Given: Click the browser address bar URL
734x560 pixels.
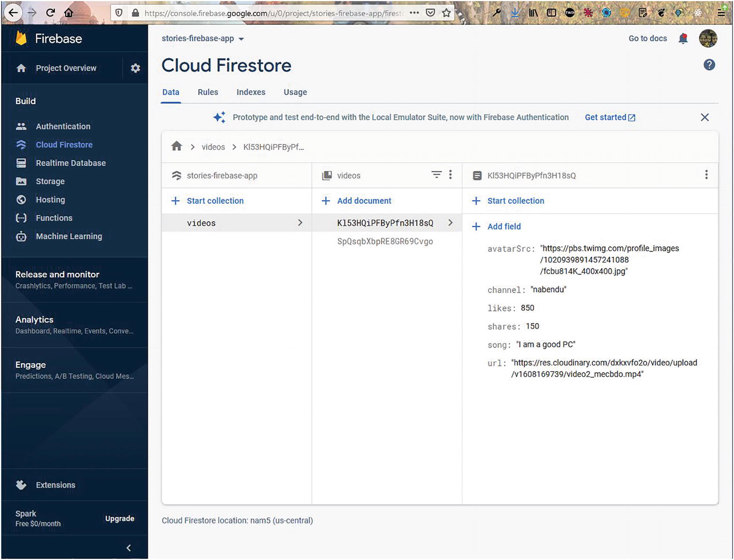Looking at the screenshot, I should [x=272, y=13].
